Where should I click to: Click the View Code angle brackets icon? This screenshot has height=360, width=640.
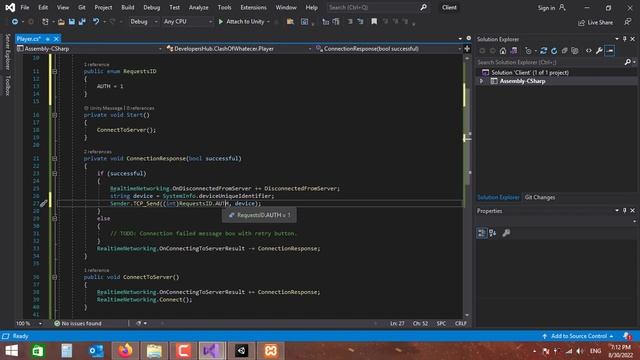coord(589,51)
